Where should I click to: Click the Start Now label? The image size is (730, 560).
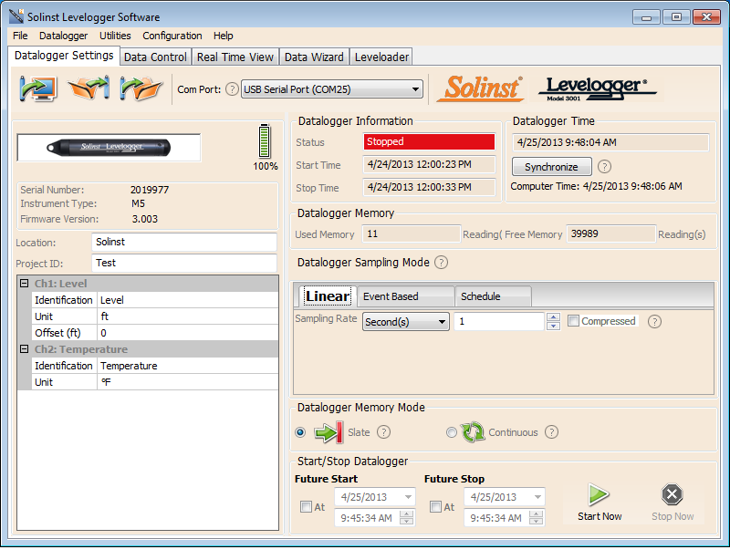[600, 516]
